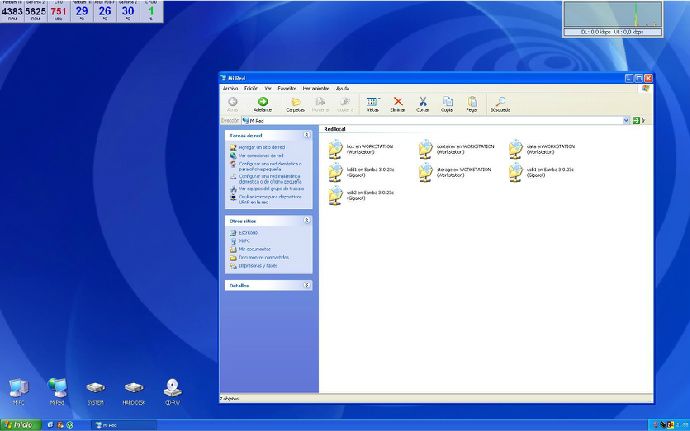Viewport: 690px width, 431px height.
Task: Open Búsqueda search with magnifier icon
Action: click(500, 105)
